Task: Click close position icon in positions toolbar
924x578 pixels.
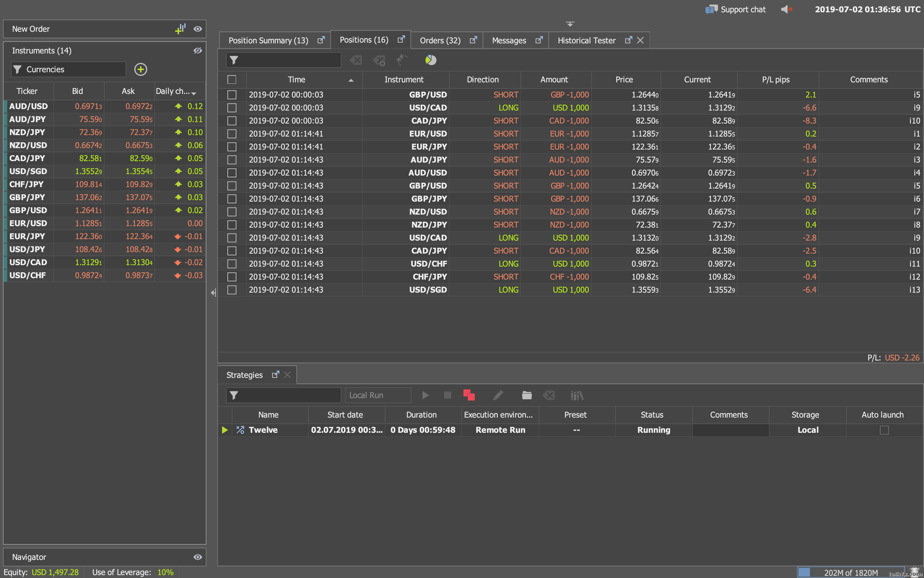Action: tap(356, 60)
